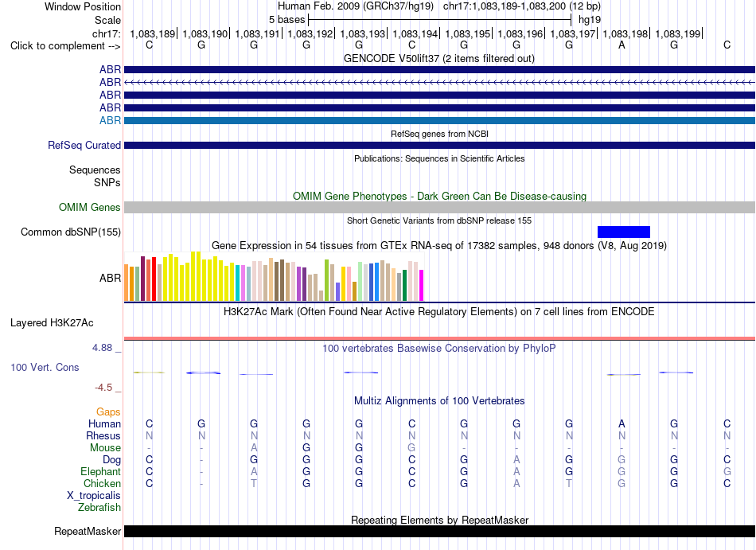Click the Human species label

(104, 423)
